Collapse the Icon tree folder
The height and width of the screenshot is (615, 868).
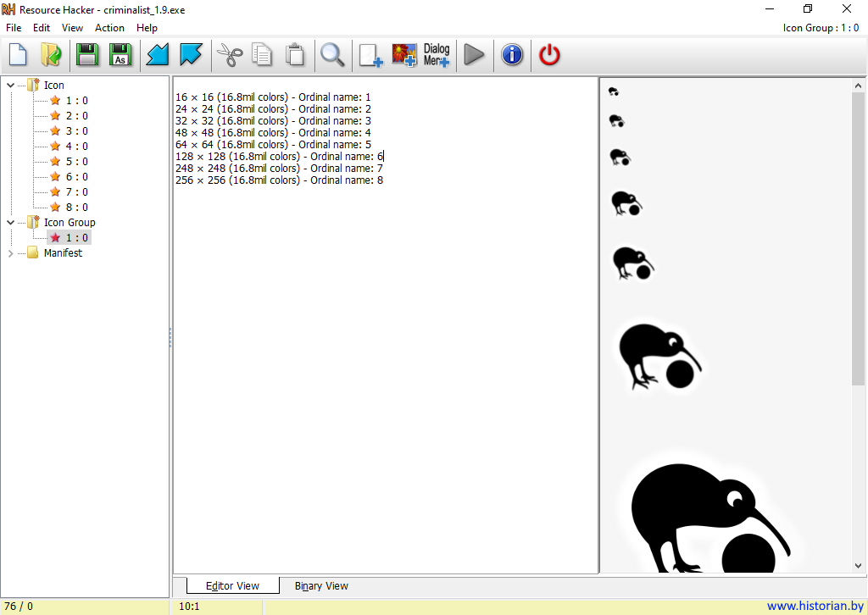10,85
